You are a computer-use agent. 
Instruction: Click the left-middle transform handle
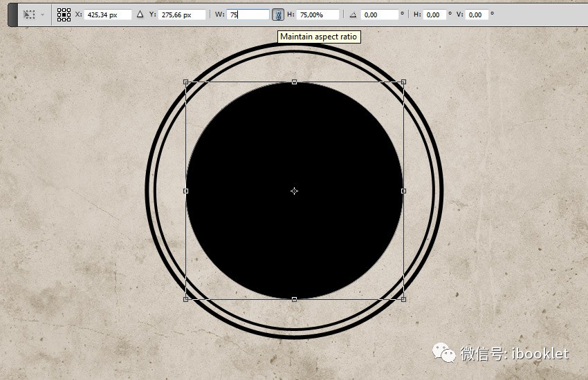[x=185, y=191]
